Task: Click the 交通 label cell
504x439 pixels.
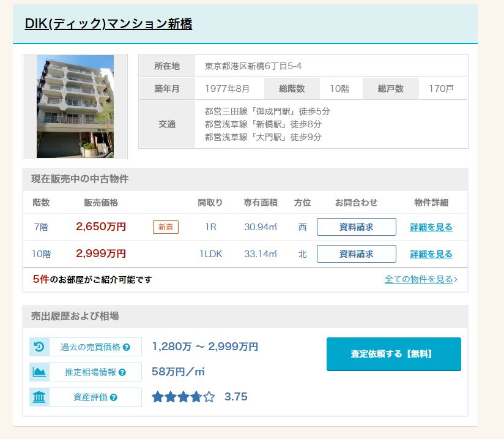Action: pos(167,124)
